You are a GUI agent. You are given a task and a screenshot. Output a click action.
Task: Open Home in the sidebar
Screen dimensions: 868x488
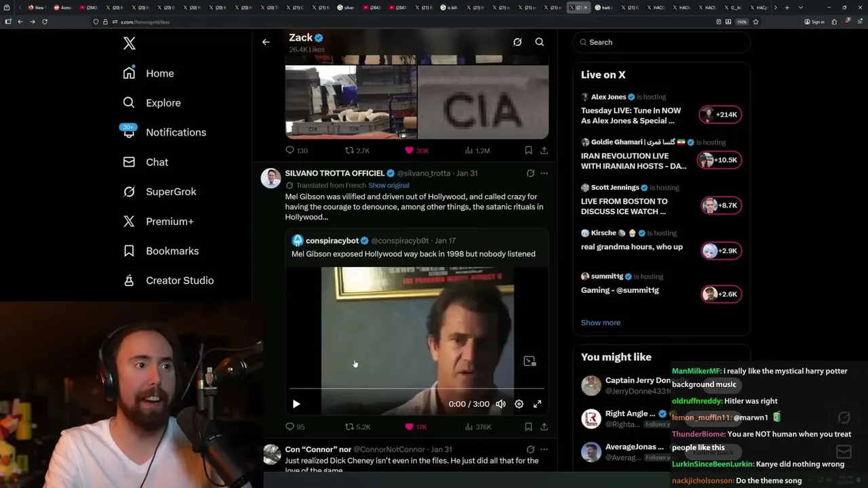click(149, 73)
